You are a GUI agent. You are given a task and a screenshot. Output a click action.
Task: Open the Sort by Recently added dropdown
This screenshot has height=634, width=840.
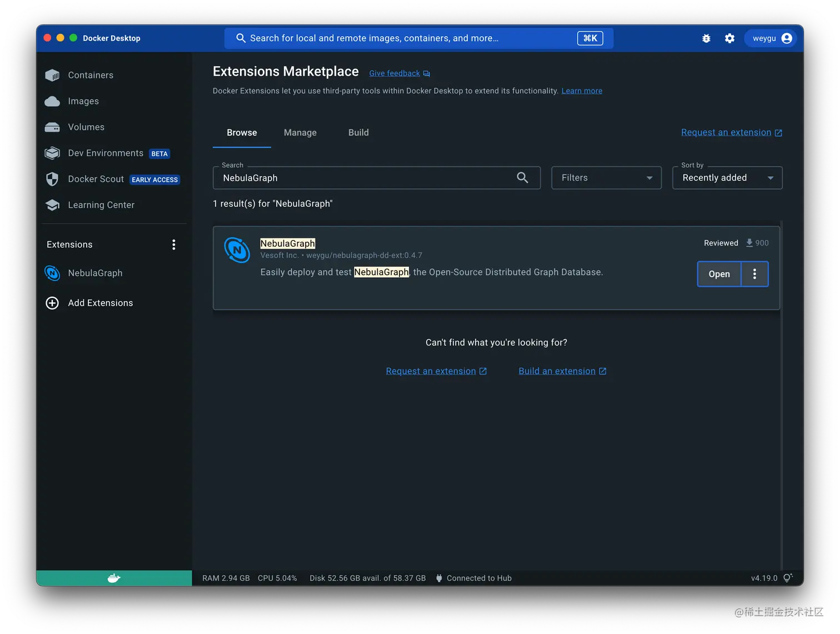(727, 178)
